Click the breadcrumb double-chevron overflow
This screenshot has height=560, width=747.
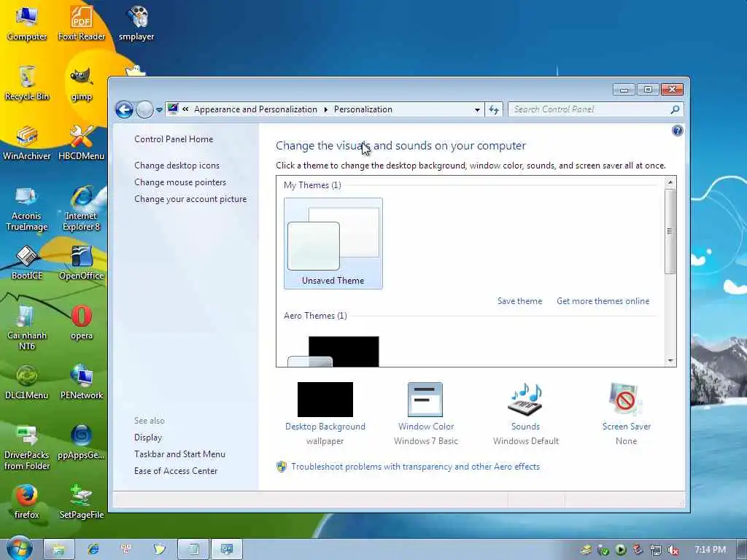[x=185, y=109]
